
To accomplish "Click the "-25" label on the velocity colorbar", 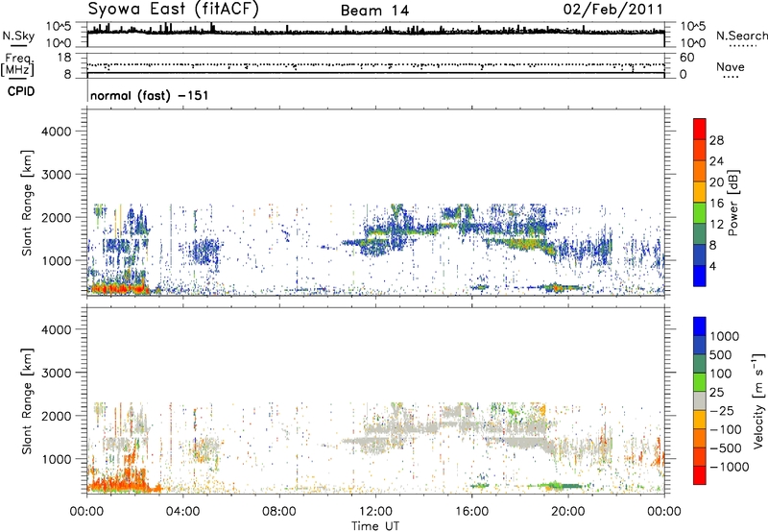I will (721, 411).
